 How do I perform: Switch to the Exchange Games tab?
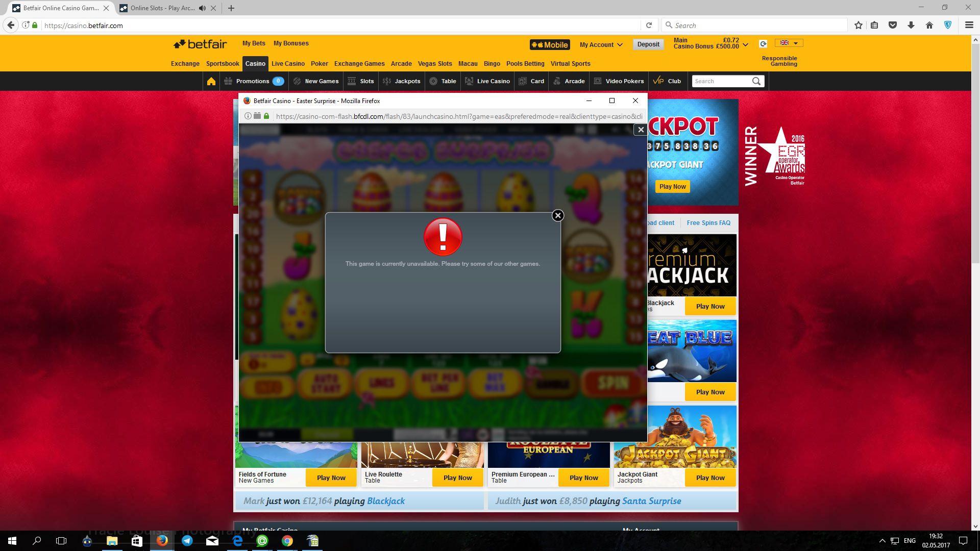(359, 64)
